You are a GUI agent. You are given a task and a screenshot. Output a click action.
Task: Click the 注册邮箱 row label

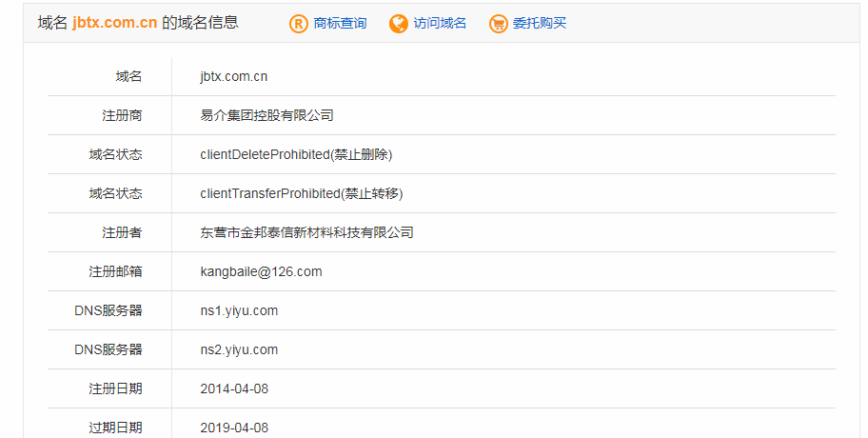116,271
